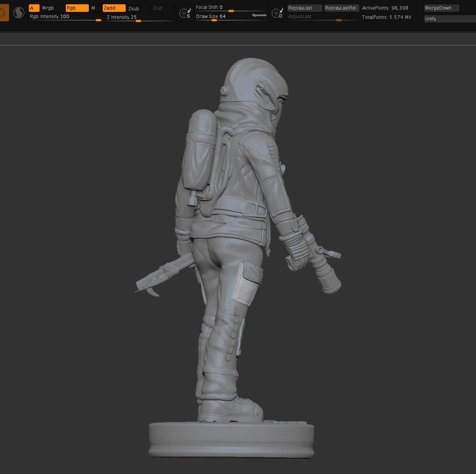Toggle the A auto-masking button
Image resolution: width=476 pixels, height=474 pixels.
click(34, 8)
